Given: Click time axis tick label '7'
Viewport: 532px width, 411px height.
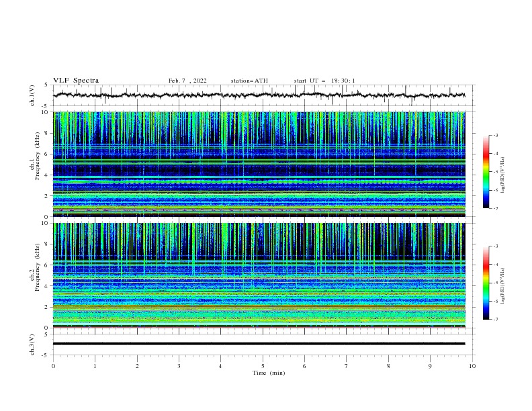Looking at the screenshot, I should pyautogui.click(x=347, y=366).
